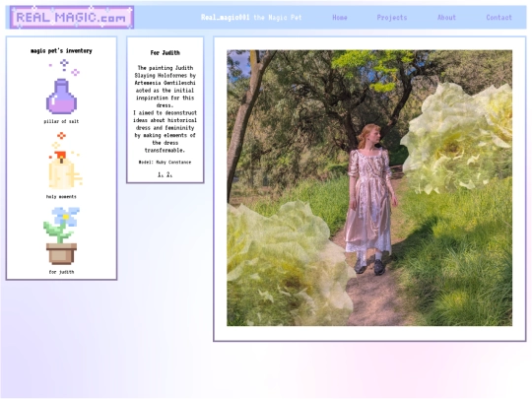
Task: Open the Projects menu item
Action: point(392,18)
